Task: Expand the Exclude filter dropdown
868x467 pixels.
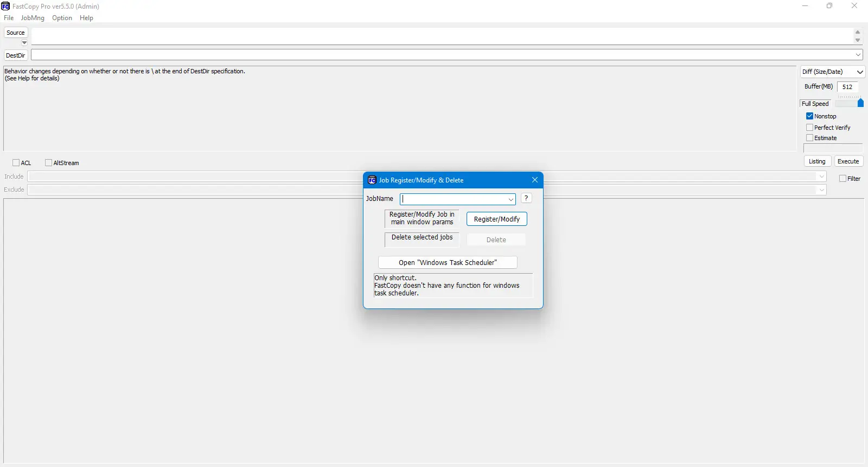Action: click(821, 190)
